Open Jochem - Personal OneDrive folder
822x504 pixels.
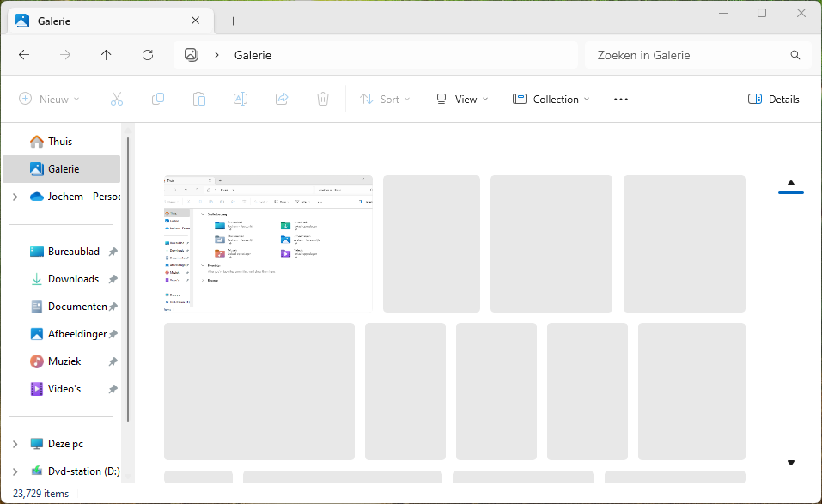pos(75,197)
